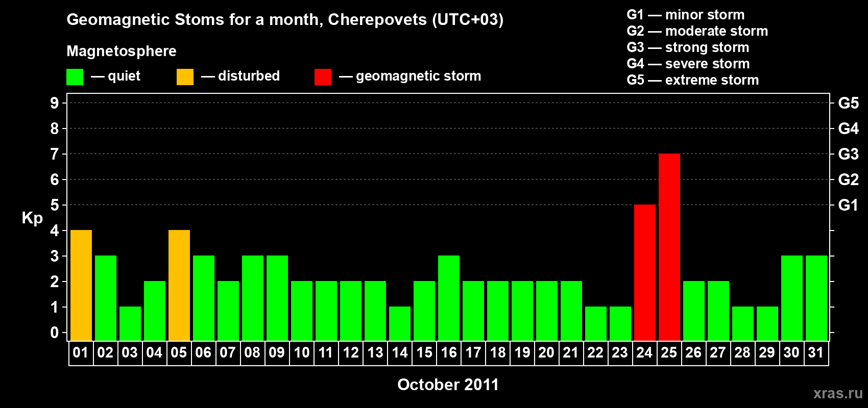Select the orange bar for day 01
The width and height of the screenshot is (868, 408).
[x=81, y=285]
